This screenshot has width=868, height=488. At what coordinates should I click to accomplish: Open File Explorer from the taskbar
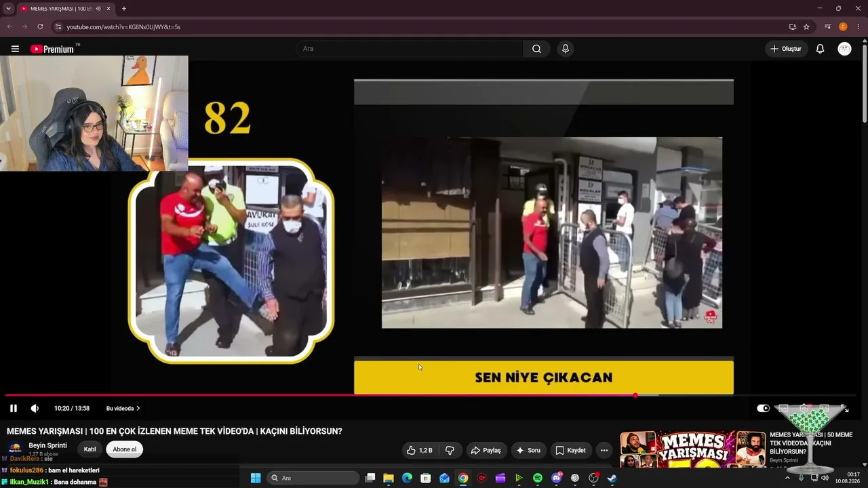(x=389, y=478)
